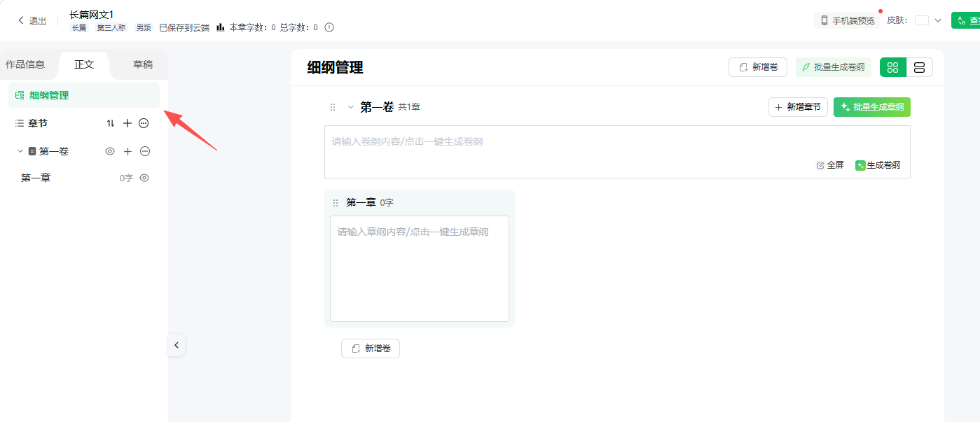Switch to the list row view
This screenshot has width=980, height=422.
coord(920,67)
